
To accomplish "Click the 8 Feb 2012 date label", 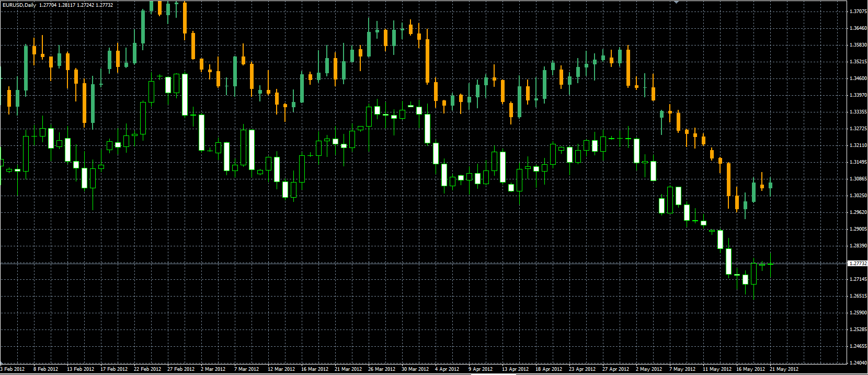I will 46,369.
